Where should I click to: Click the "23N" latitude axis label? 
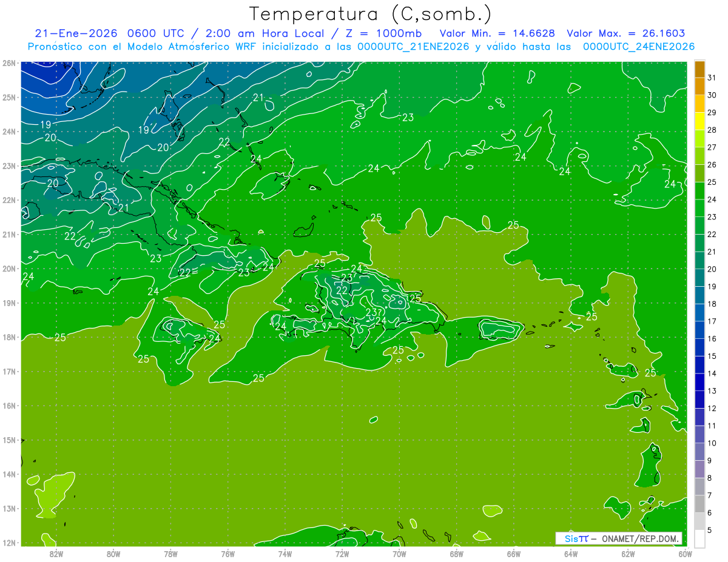click(x=8, y=166)
